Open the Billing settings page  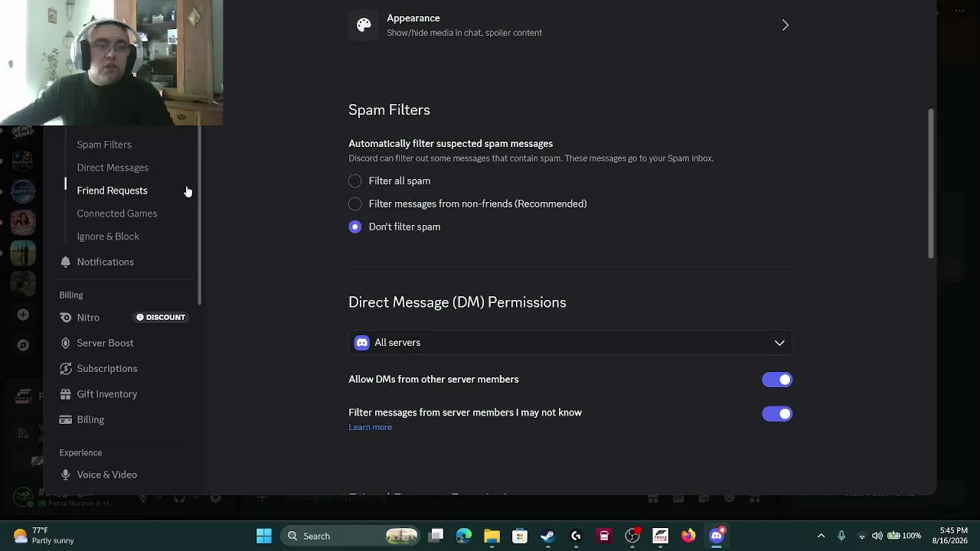[x=90, y=419]
